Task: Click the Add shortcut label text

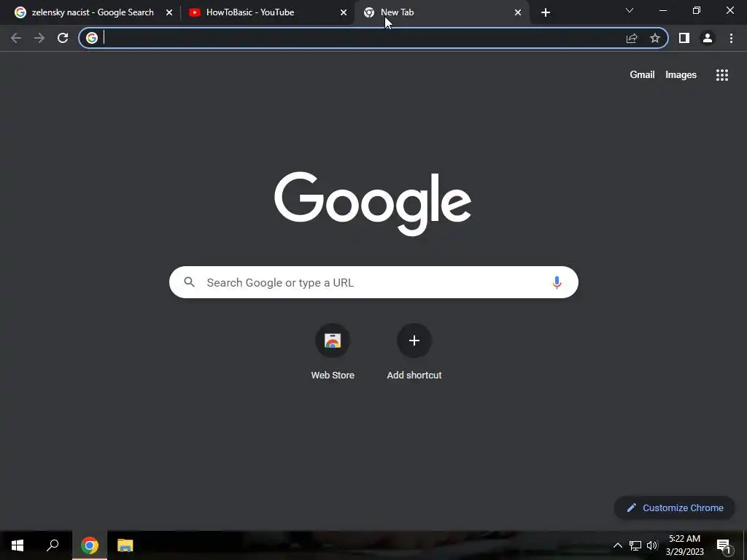Action: click(x=414, y=376)
